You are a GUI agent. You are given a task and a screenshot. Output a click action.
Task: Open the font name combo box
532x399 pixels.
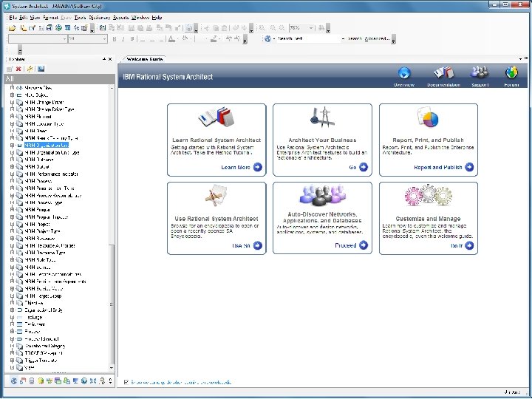(38, 39)
